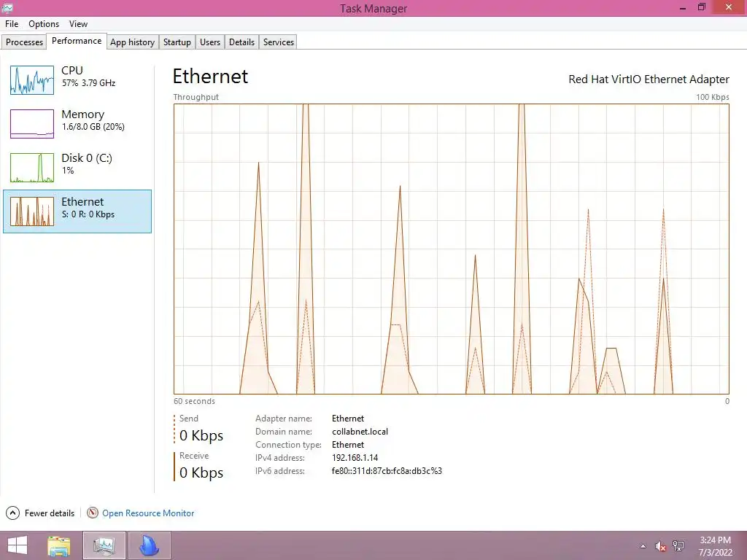The width and height of the screenshot is (747, 560).
Task: Close the Task Manager window
Action: (x=729, y=7)
